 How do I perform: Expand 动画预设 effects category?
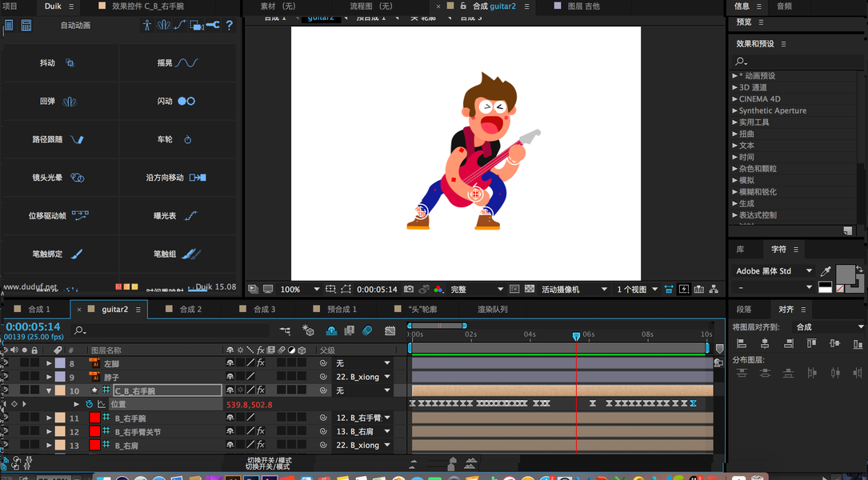734,76
